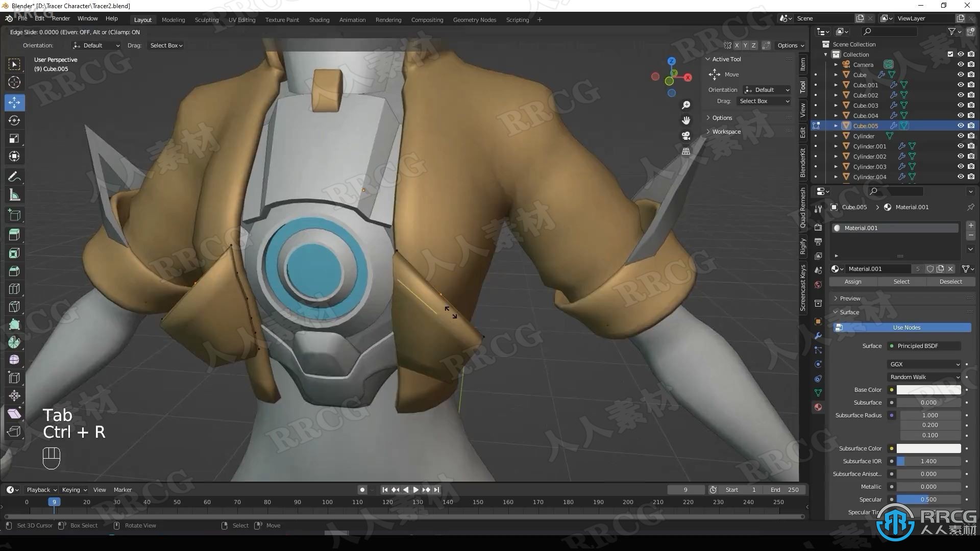Switch perspective/orthographic grid icon
This screenshot has height=551, width=980.
pyautogui.click(x=686, y=151)
